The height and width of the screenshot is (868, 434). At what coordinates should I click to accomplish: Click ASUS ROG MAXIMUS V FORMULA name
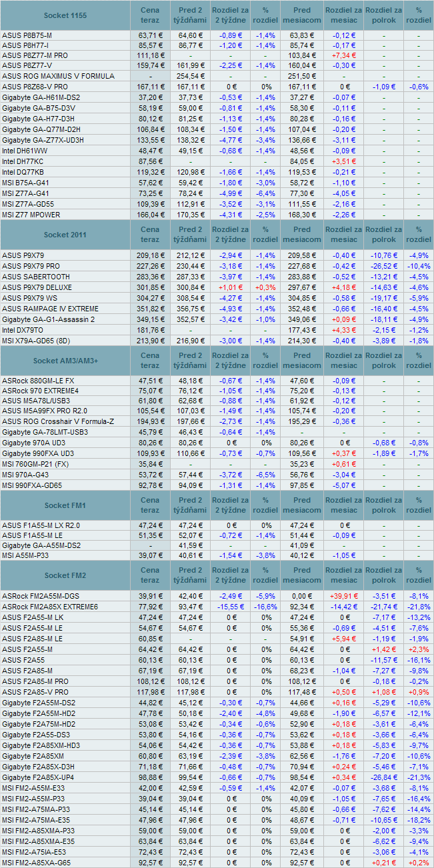coord(57,76)
